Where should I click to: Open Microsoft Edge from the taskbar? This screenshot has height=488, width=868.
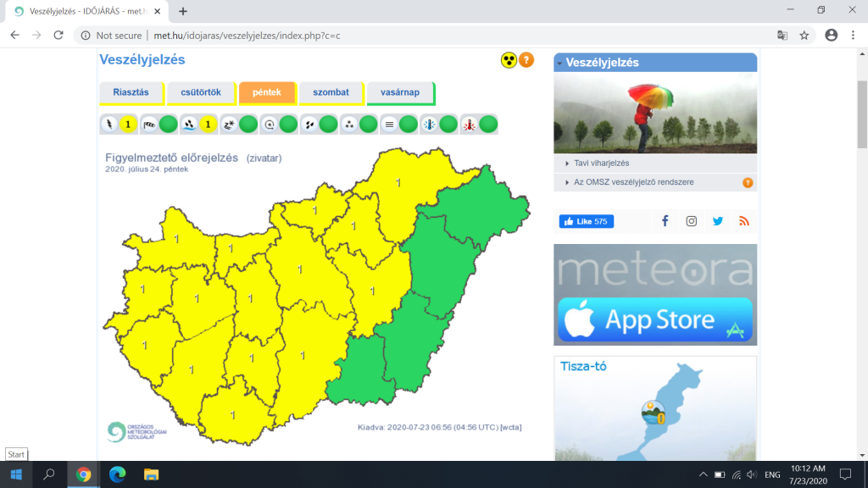[117, 474]
